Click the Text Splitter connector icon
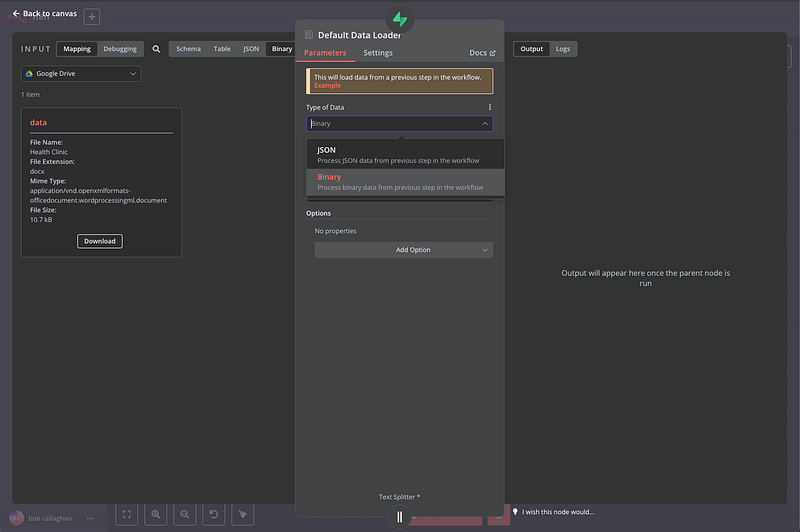 coord(399,516)
